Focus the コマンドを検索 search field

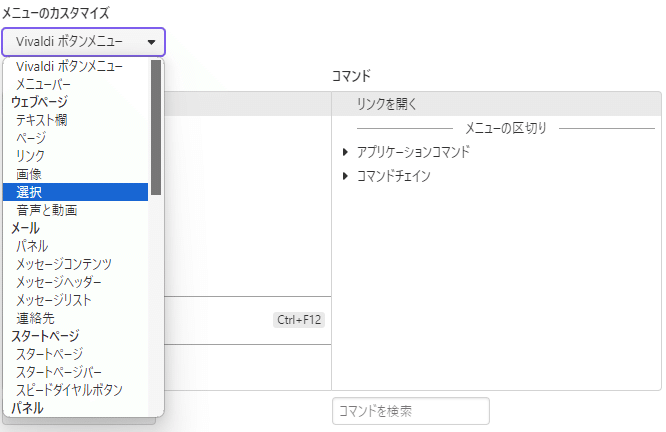coord(411,411)
